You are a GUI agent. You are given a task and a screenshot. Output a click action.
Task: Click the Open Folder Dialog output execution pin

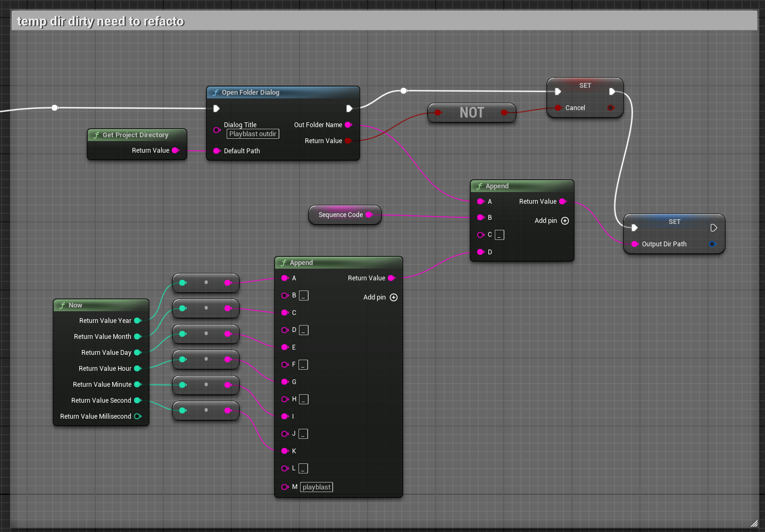tap(350, 109)
